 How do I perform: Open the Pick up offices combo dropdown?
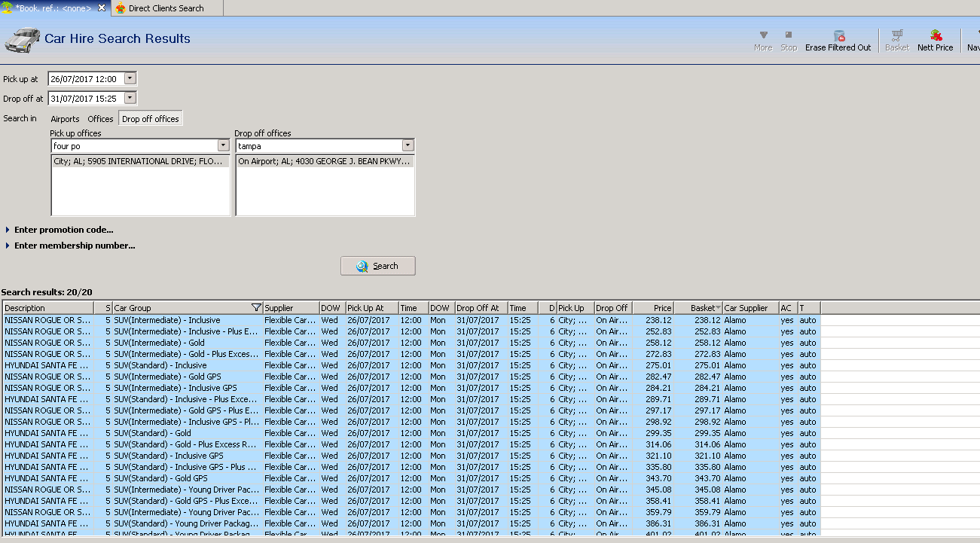pyautogui.click(x=223, y=146)
